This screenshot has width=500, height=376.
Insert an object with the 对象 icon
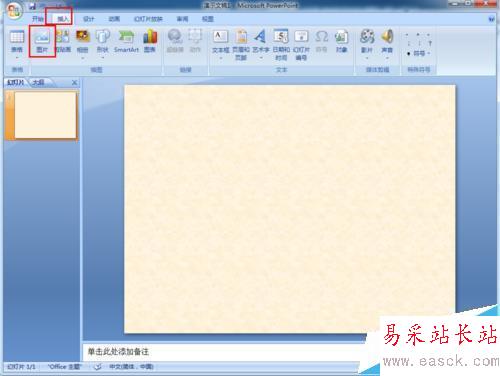pyautogui.click(x=341, y=42)
